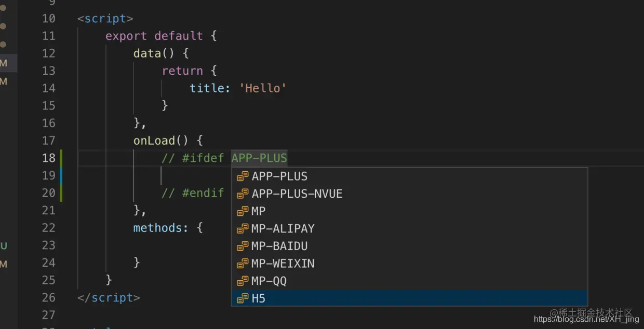This screenshot has width=644, height=329.
Task: Click the 'methods:' property
Action: click(160, 228)
